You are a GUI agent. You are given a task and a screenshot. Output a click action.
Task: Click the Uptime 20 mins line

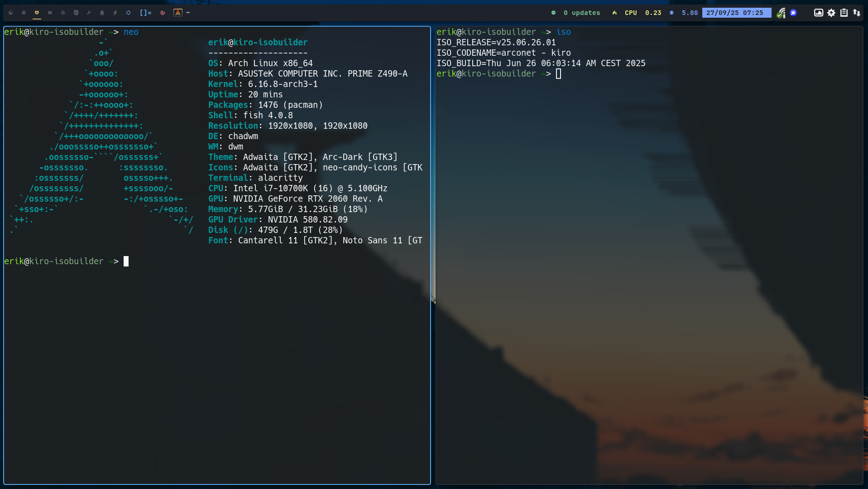tap(245, 94)
